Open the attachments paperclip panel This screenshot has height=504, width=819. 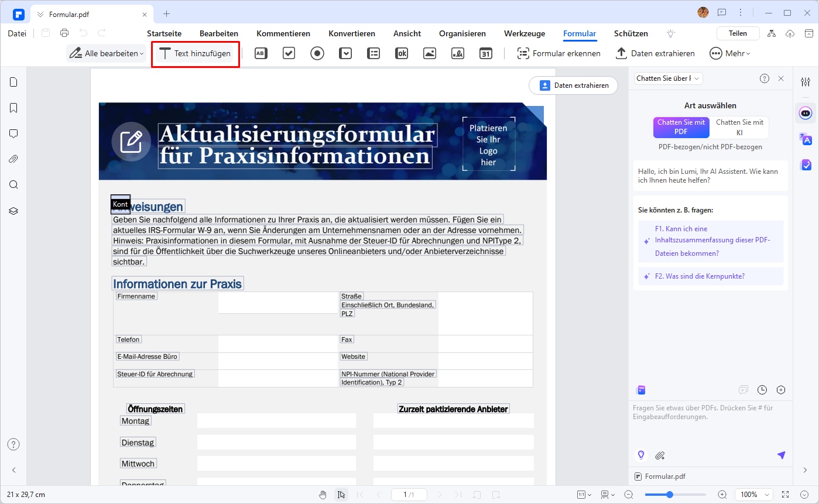[13, 159]
